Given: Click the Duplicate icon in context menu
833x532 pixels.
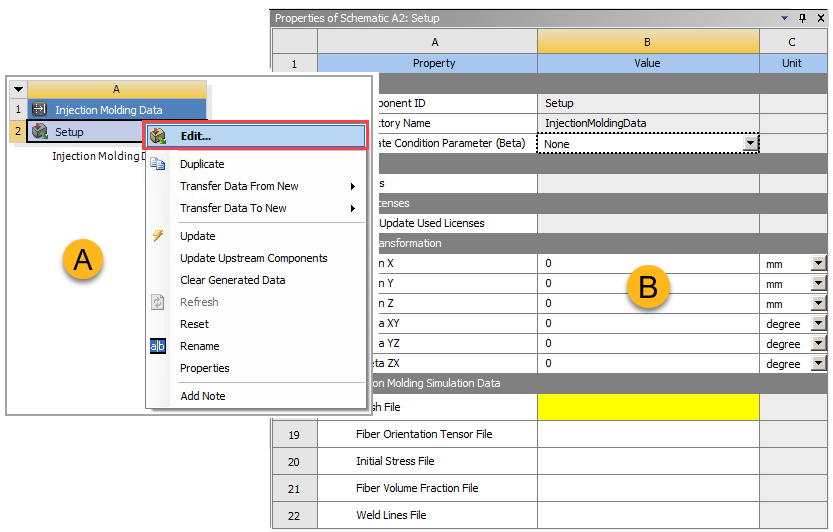Looking at the screenshot, I should point(158,164).
